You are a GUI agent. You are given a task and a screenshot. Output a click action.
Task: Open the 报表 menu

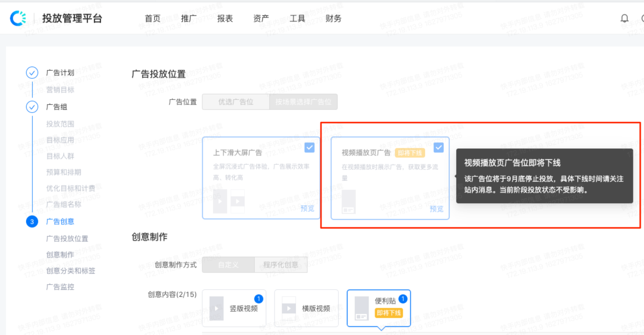(x=225, y=18)
